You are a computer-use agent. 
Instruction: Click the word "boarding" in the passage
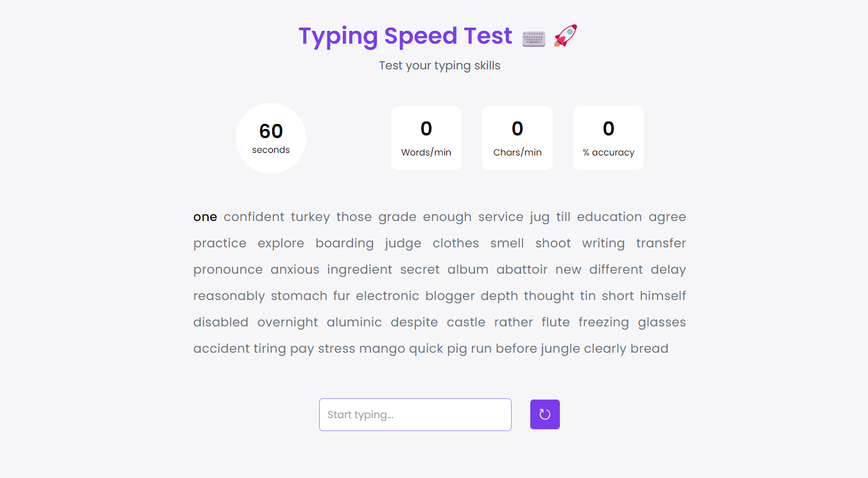pos(344,243)
